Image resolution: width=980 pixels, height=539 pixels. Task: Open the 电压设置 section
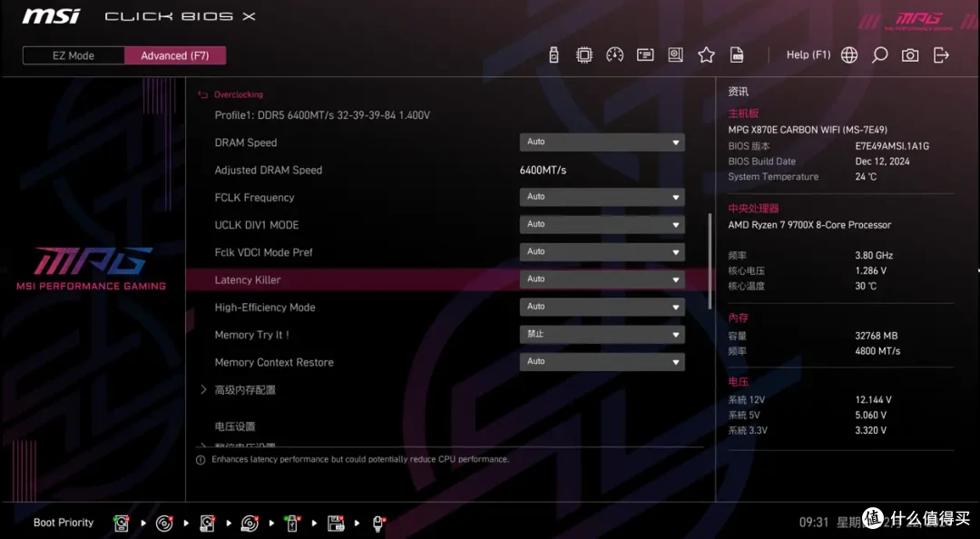(235, 427)
